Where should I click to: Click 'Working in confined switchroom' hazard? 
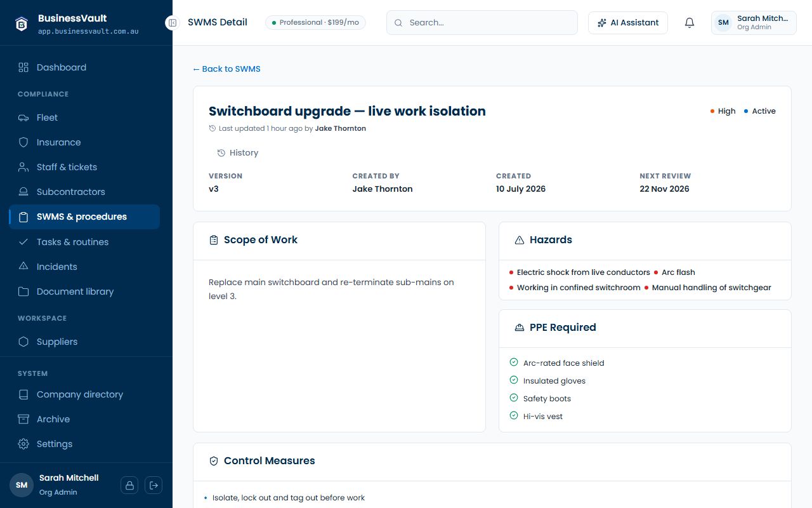click(x=575, y=288)
